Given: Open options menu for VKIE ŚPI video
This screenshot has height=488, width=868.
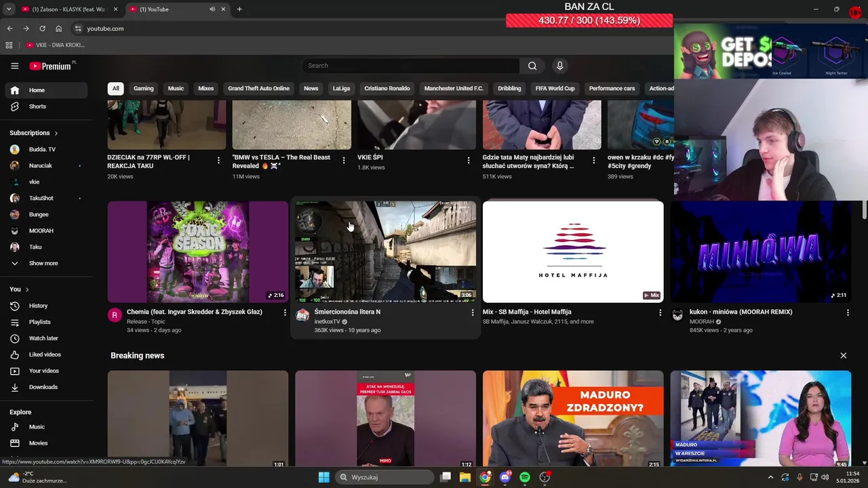Looking at the screenshot, I should click(469, 161).
